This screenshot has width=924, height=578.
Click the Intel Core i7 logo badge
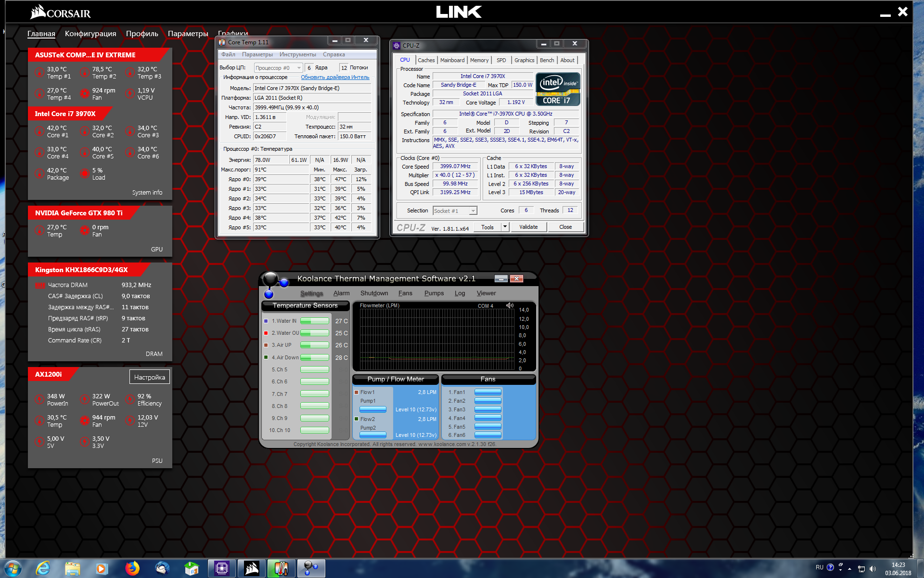click(x=558, y=89)
